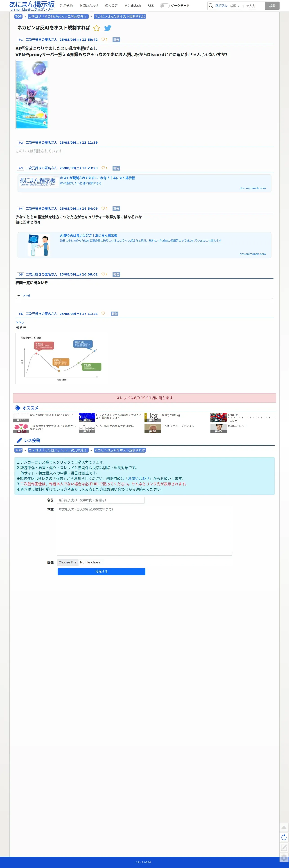This screenshot has width=289, height=868.
Task: Click the >>6 reply link under post 5
Action: (x=26, y=296)
